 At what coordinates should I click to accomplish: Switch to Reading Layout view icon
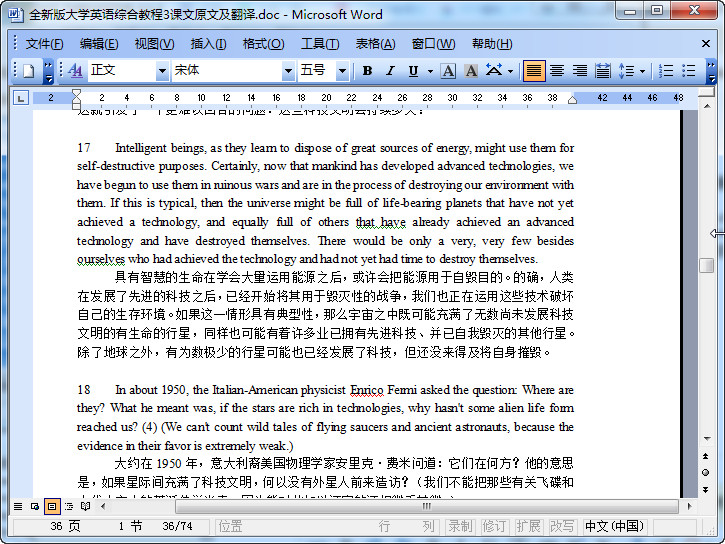86,507
